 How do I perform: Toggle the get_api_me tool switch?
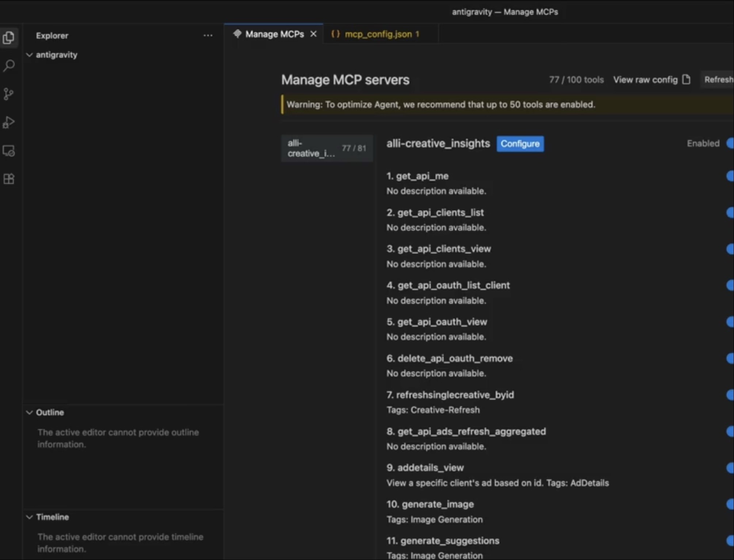730,176
